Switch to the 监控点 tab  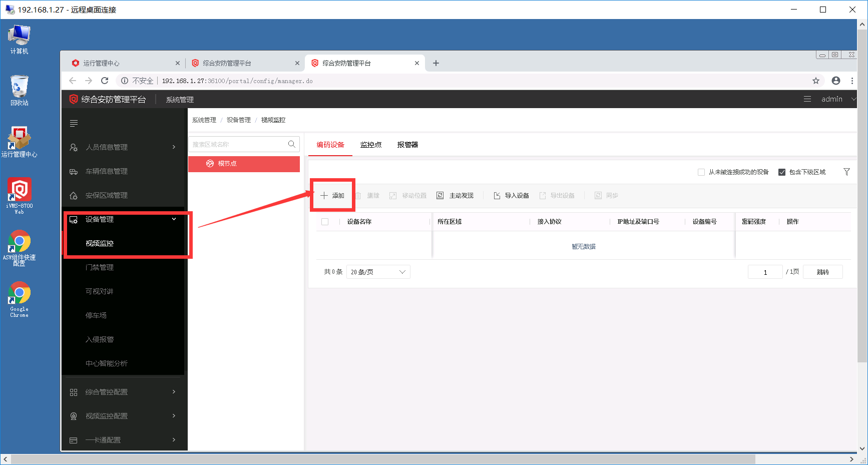tap(371, 145)
